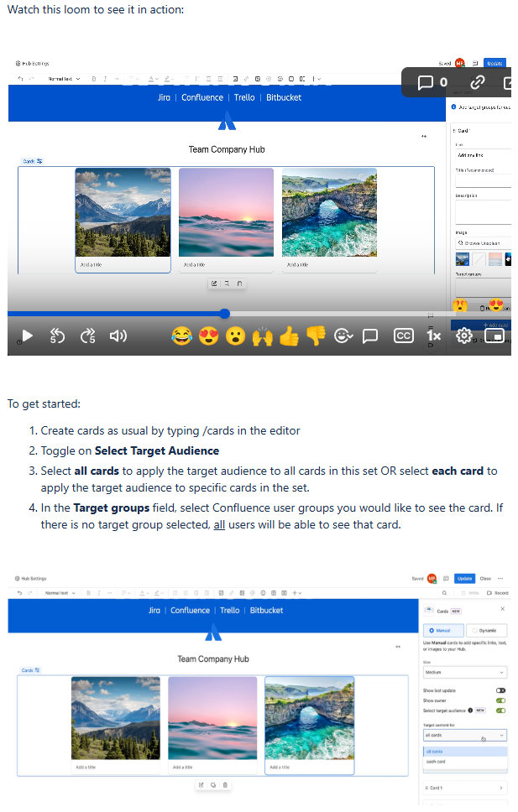The width and height of the screenshot is (518, 812).
Task: Toggle closed captions CC on the video
Action: [404, 336]
